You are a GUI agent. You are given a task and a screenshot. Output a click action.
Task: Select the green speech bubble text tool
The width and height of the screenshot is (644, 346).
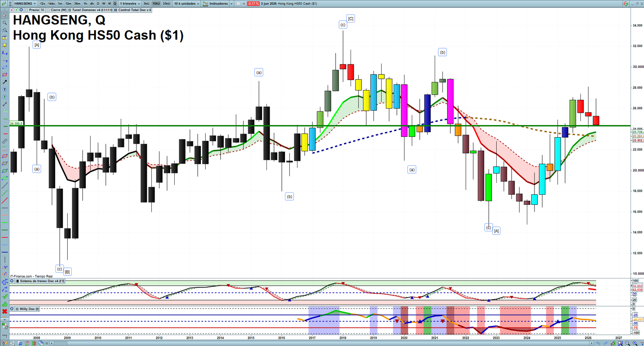5,97
